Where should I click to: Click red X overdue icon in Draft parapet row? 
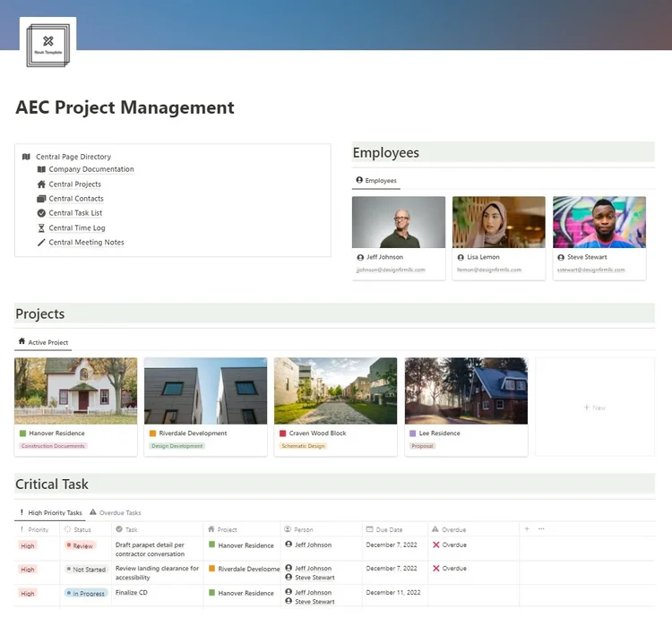435,545
